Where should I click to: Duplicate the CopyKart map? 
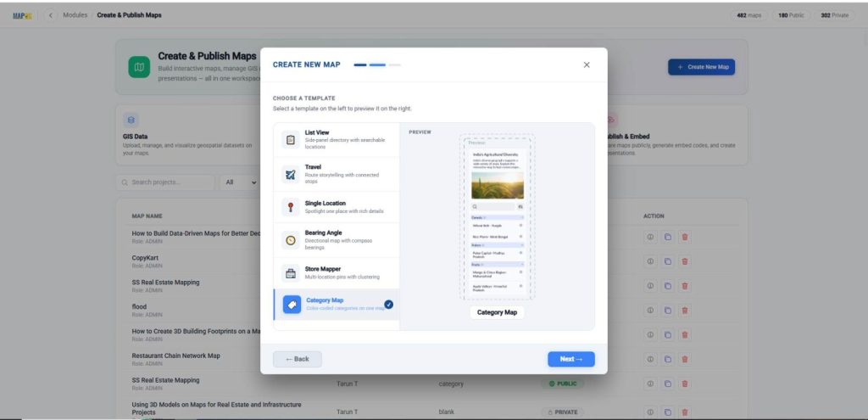pyautogui.click(x=668, y=261)
